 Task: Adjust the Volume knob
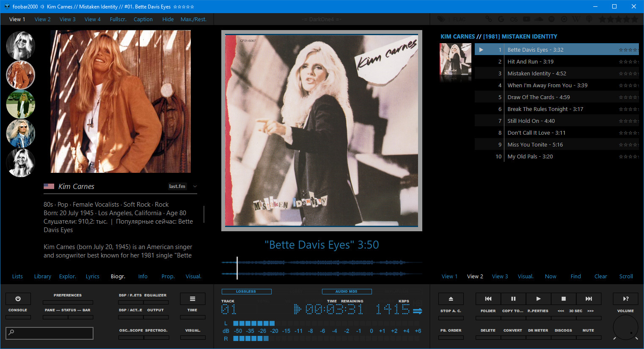tap(625, 327)
